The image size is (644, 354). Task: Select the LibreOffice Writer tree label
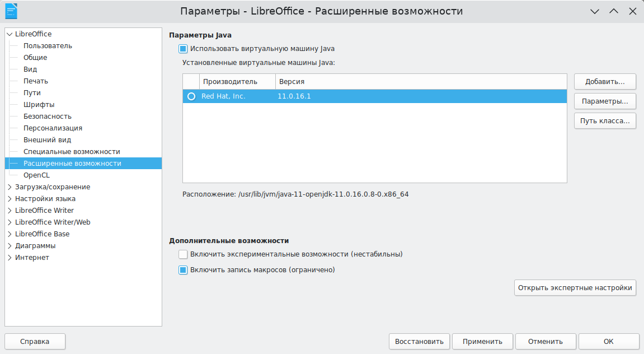click(44, 211)
